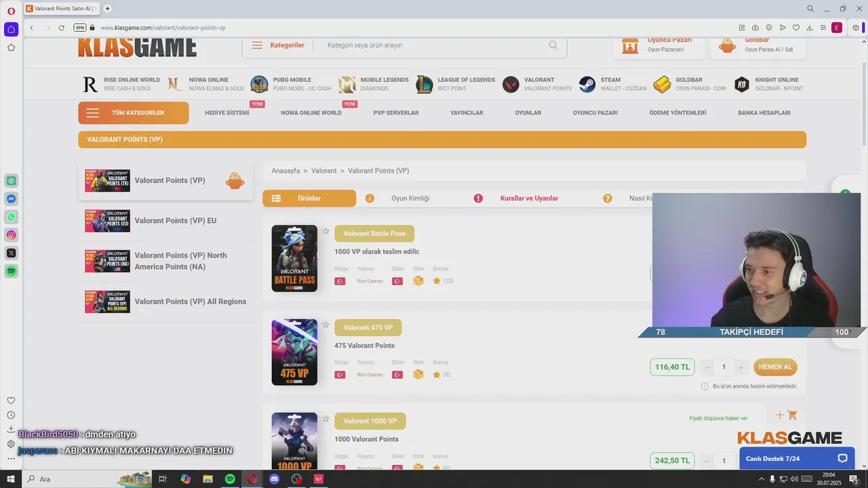This screenshot has width=868, height=488.
Task: Open Discord from the Windows taskbar
Action: click(274, 479)
